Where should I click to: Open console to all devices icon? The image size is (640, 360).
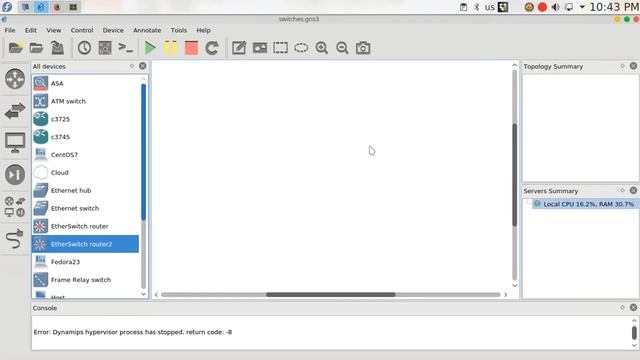(x=125, y=48)
